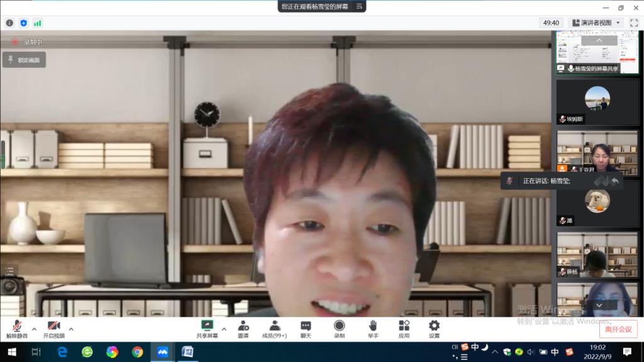Click the security shield icon at top left
This screenshot has height=362, width=644.
(24, 22)
